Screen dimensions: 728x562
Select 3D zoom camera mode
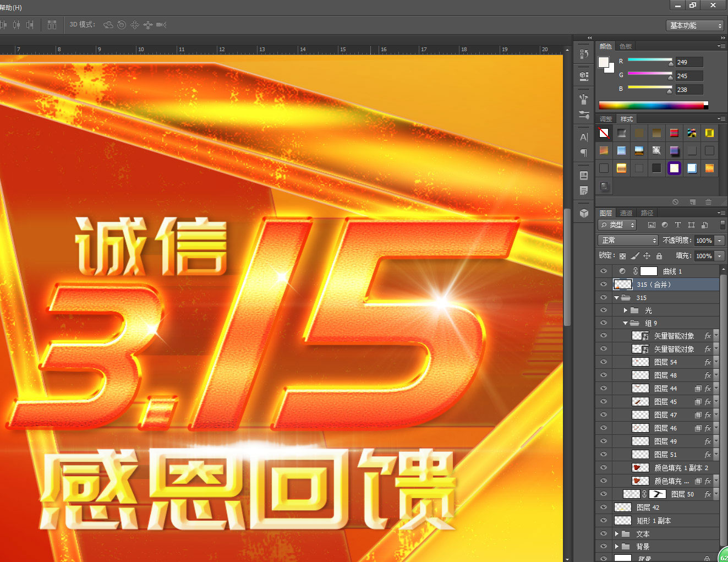(x=161, y=25)
